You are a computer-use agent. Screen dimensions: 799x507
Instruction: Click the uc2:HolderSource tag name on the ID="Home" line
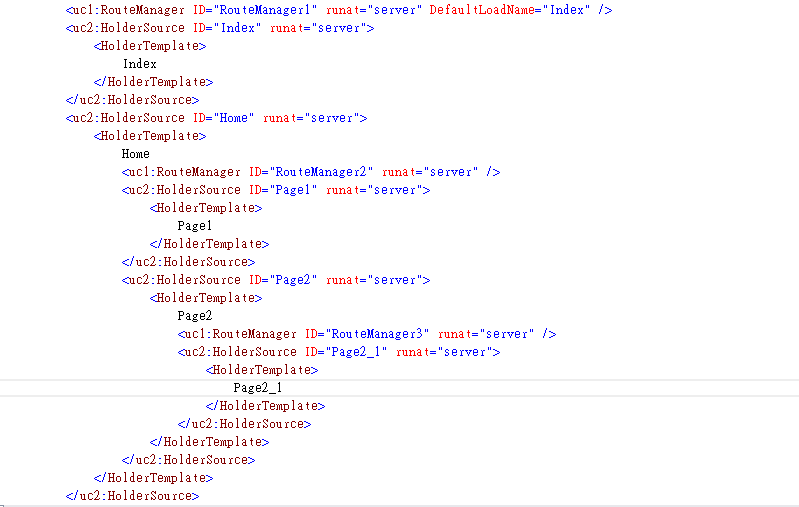point(128,118)
